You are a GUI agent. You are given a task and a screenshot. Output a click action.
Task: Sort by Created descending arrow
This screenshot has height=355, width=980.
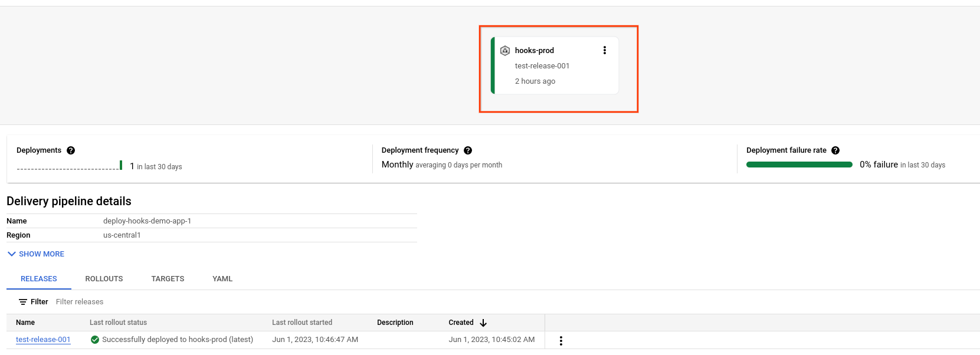pyautogui.click(x=483, y=323)
